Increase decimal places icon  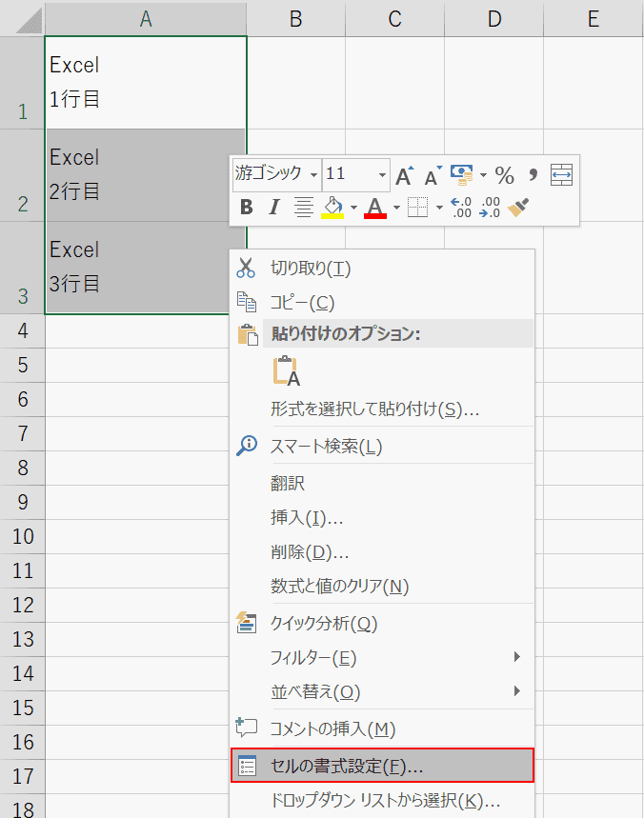[461, 207]
